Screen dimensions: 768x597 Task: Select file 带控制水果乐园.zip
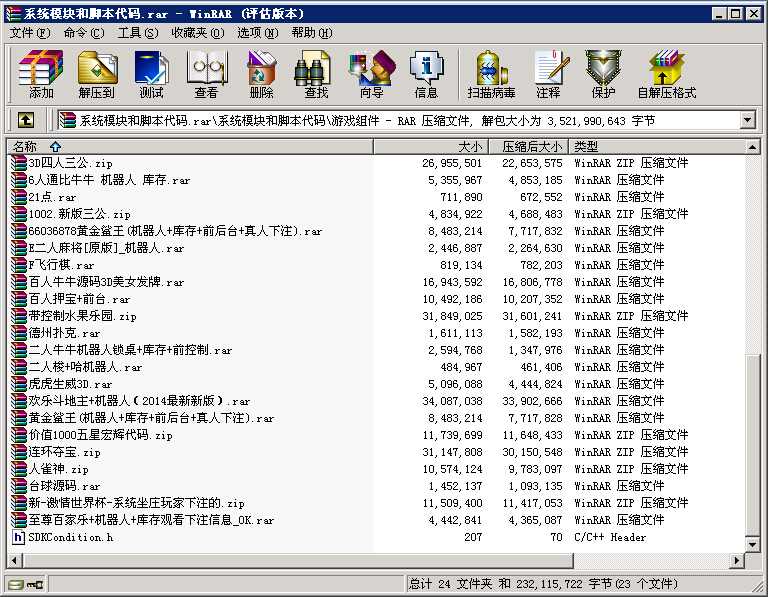82,316
